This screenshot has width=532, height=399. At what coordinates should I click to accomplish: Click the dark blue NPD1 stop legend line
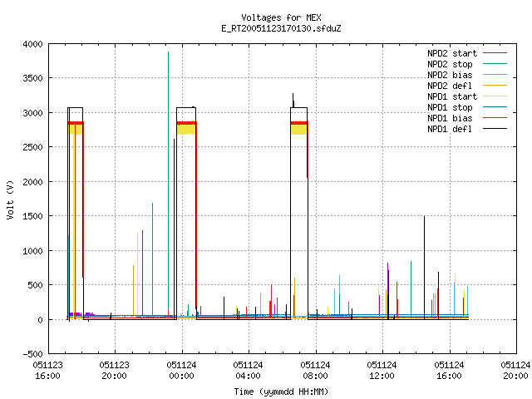[495, 107]
